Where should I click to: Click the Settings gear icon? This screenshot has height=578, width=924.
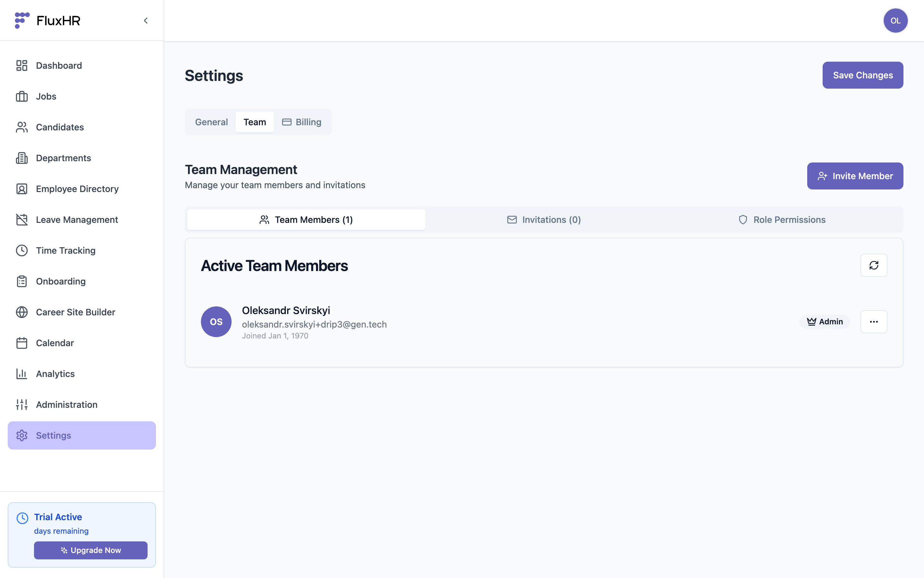coord(22,435)
